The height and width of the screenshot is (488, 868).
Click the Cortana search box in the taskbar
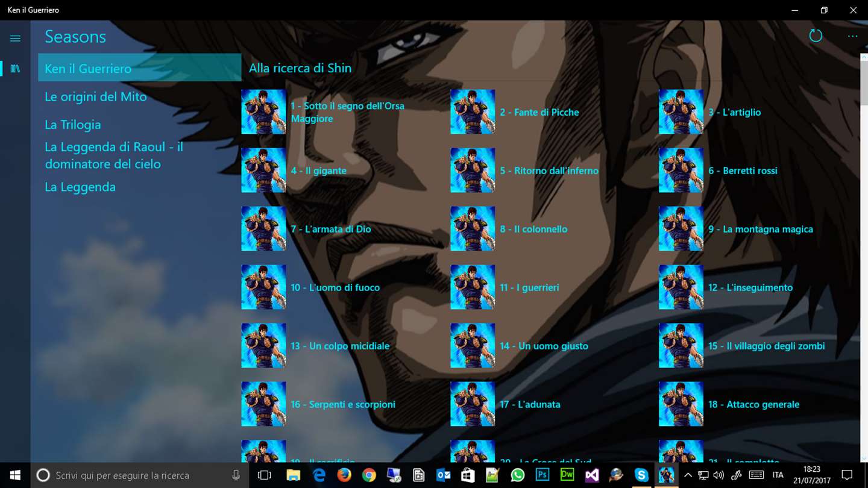tap(139, 475)
